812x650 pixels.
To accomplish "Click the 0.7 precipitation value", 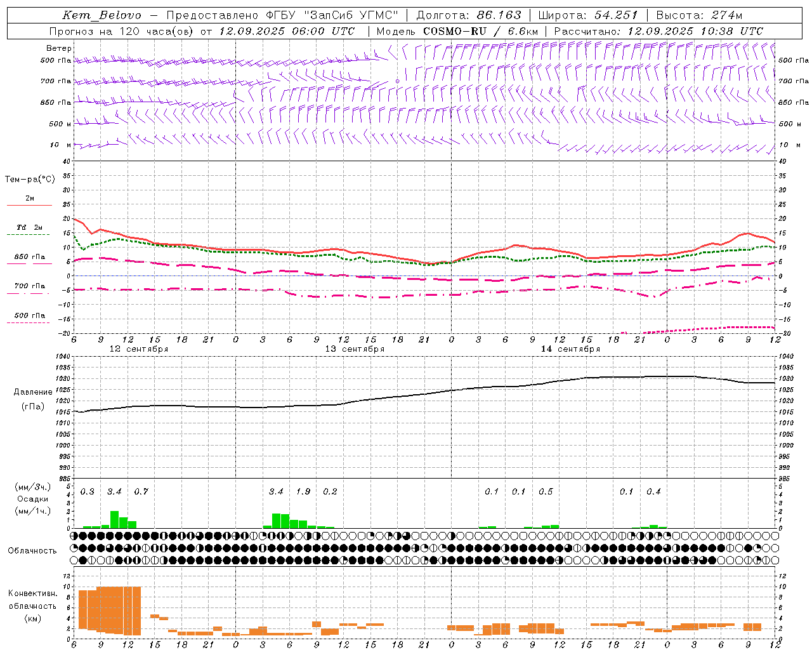I will (141, 492).
